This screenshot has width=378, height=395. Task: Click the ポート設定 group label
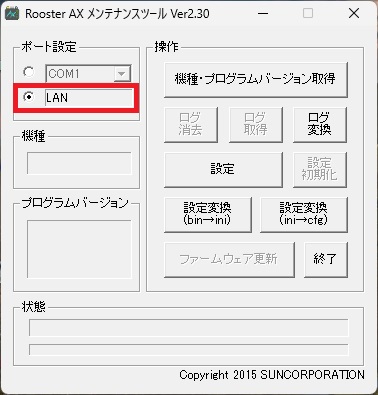(x=49, y=47)
